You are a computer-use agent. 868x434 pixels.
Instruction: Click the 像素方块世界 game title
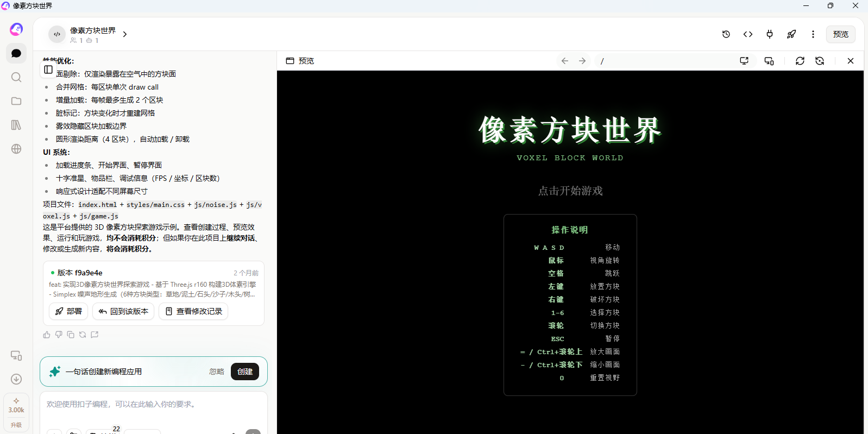[x=570, y=130]
